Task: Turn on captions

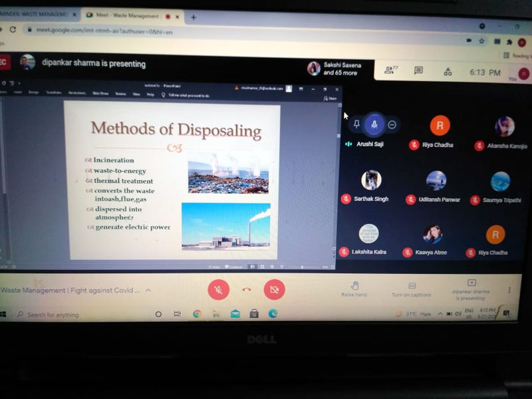Action: click(411, 289)
